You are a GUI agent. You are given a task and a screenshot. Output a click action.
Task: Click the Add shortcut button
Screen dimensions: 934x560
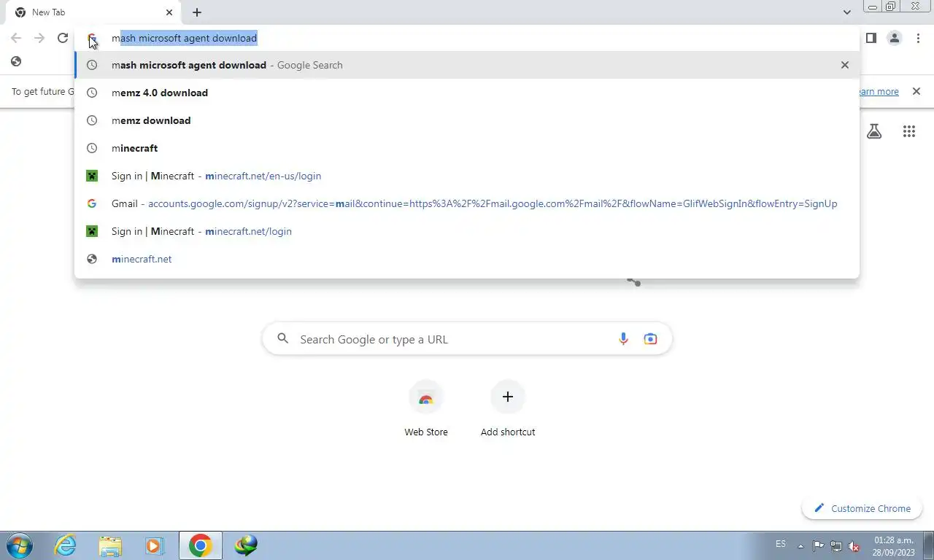508,409
